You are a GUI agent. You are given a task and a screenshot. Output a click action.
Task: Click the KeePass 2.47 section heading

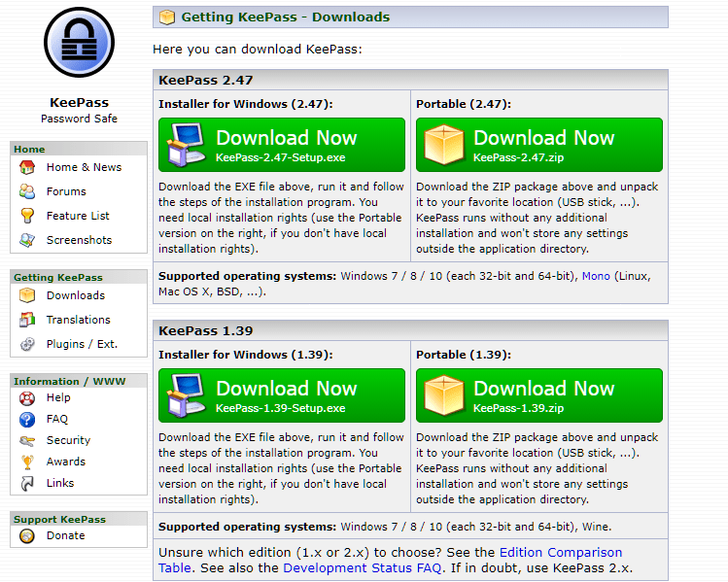click(x=206, y=81)
